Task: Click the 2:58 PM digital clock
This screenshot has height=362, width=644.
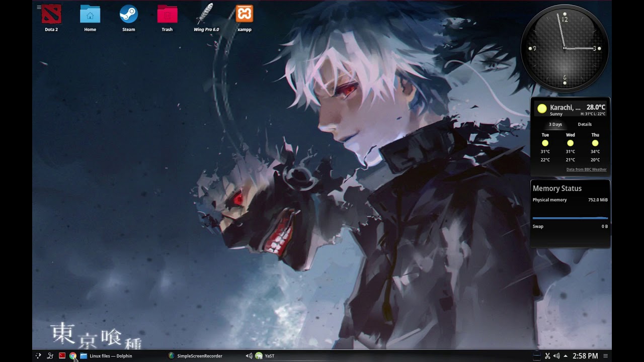Action: [x=585, y=356]
